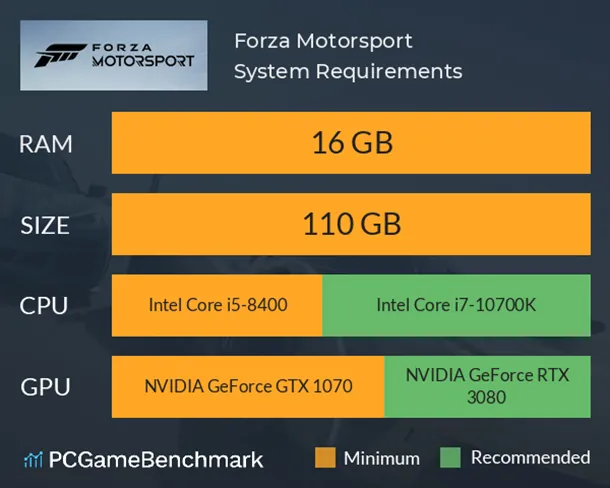Screen dimensions: 610x488
Task: Click the SIZE row label
Action: point(46,225)
